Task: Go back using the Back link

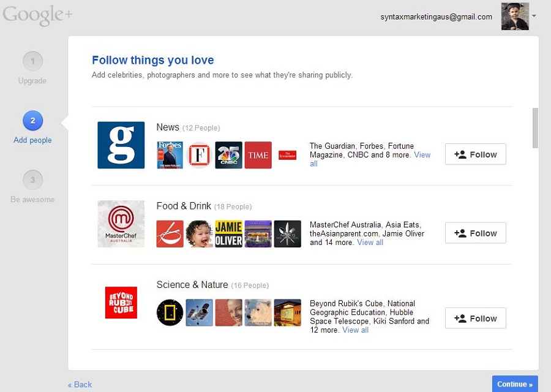Action: pyautogui.click(x=80, y=385)
